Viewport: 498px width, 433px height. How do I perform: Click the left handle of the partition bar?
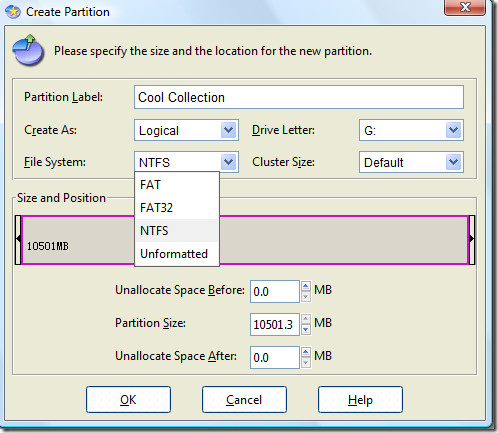click(18, 240)
